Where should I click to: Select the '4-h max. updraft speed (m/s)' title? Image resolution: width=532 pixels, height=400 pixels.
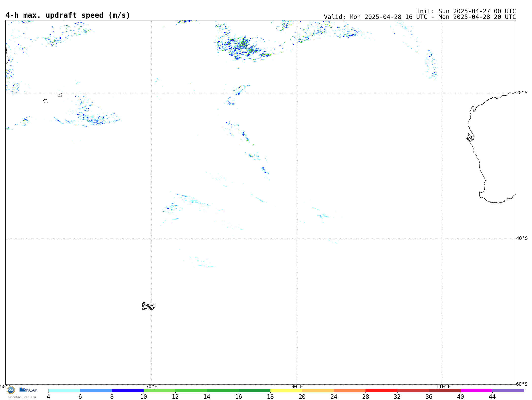68,15
